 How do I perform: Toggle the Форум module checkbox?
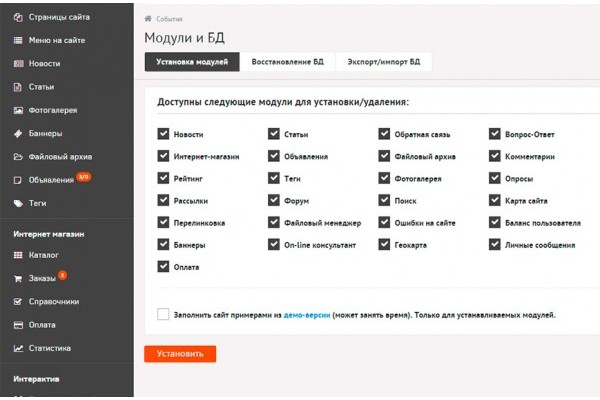coord(274,200)
